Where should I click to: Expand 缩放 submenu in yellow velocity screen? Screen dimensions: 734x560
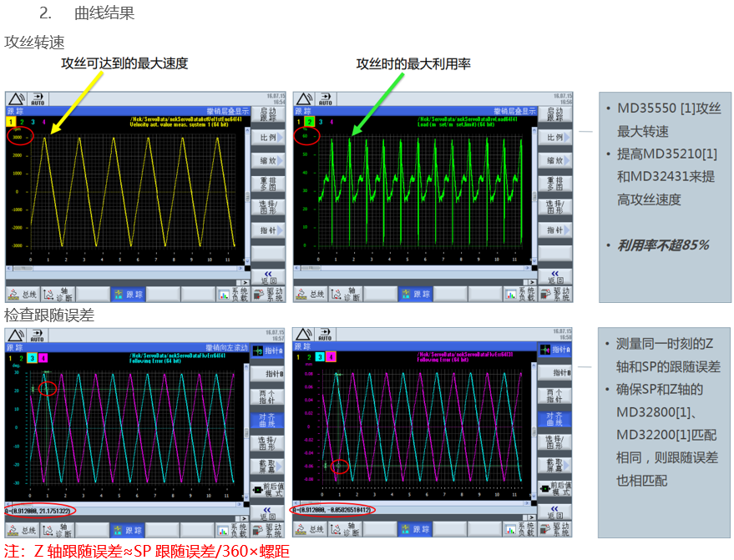[x=268, y=160]
